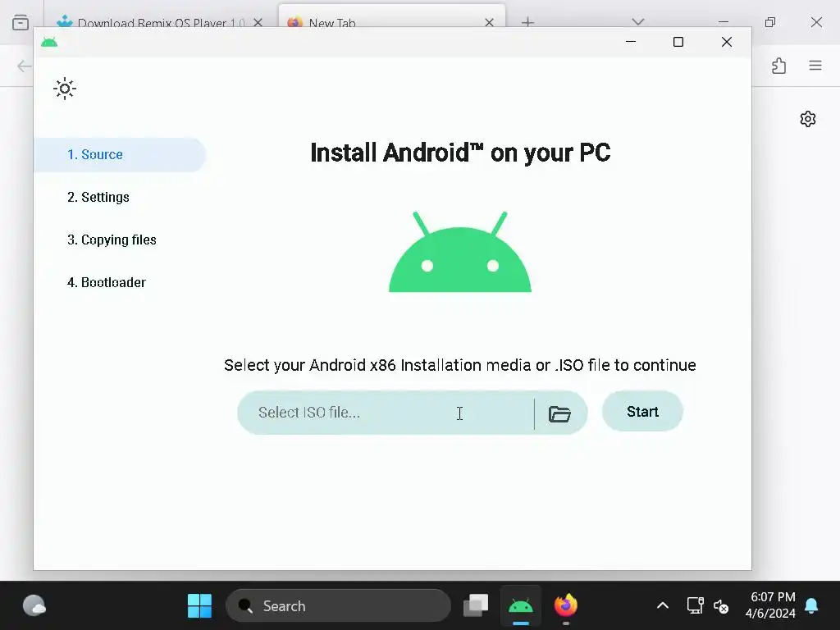Click the Select ISO file input field
The width and height of the screenshot is (840, 630).
386,413
